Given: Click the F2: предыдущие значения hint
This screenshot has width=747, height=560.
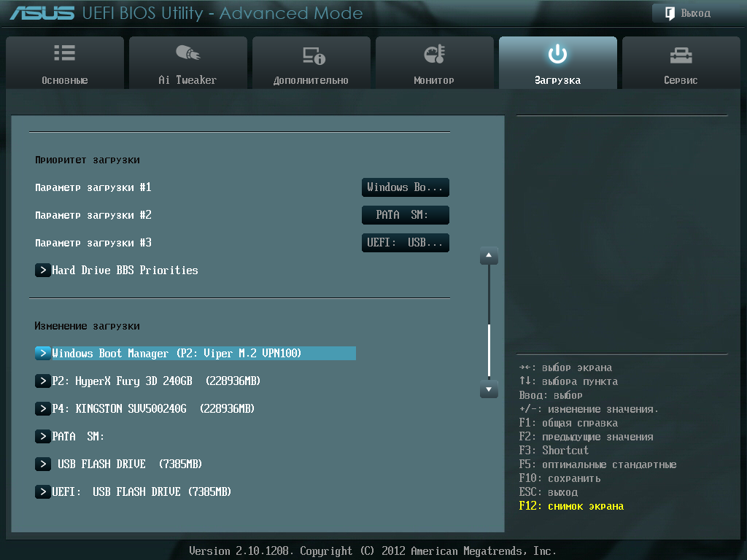Looking at the screenshot, I should [x=586, y=437].
